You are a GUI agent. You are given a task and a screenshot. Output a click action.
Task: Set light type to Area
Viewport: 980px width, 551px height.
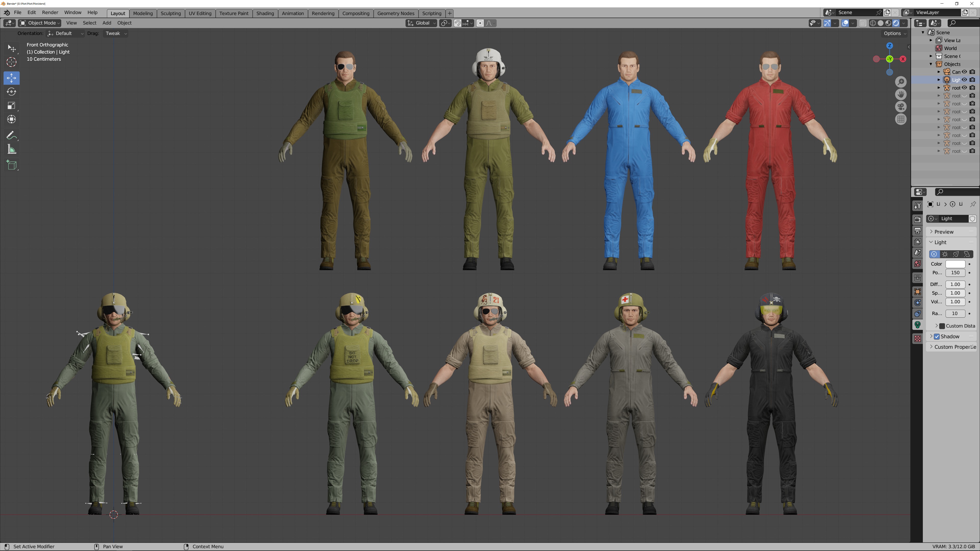coord(967,254)
